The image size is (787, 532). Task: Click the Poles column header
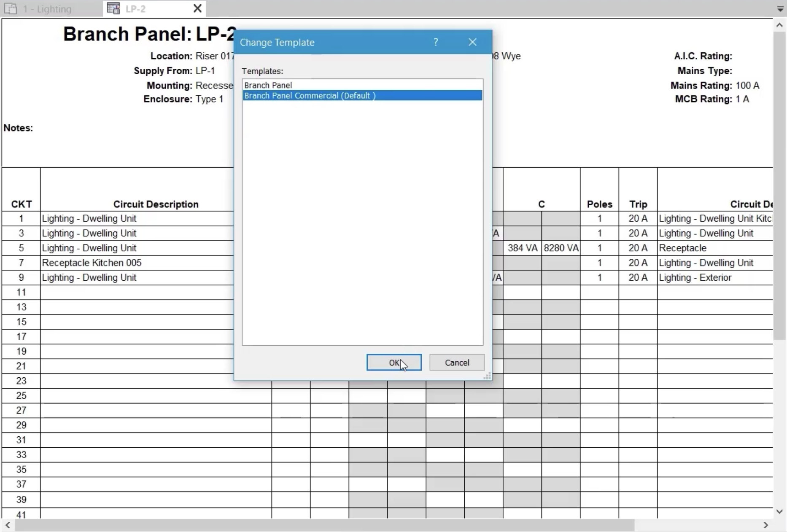(x=599, y=204)
